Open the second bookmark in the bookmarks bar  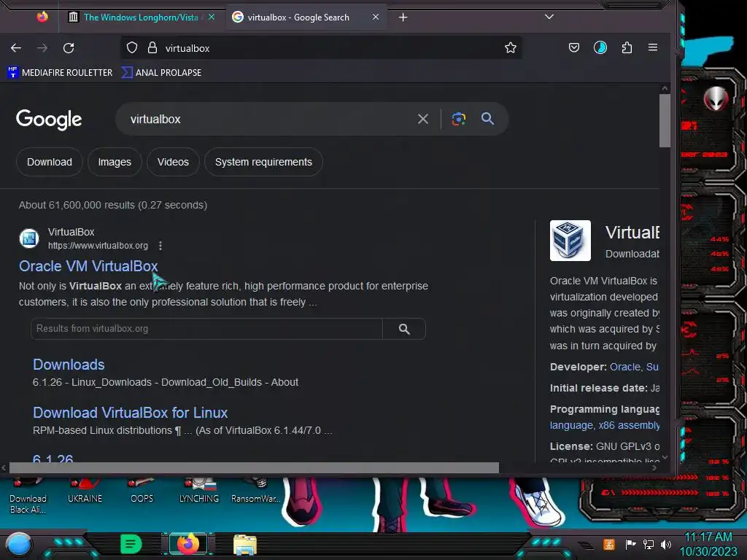tap(161, 72)
